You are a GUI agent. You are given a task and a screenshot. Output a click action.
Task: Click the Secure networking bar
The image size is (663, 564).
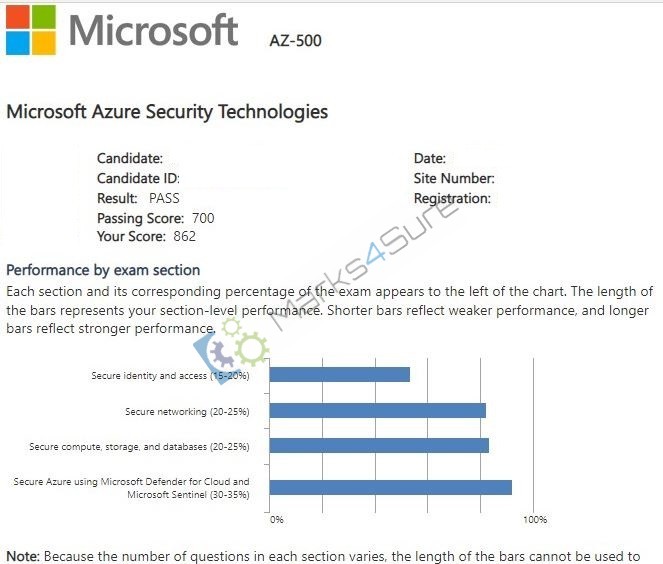coord(378,411)
